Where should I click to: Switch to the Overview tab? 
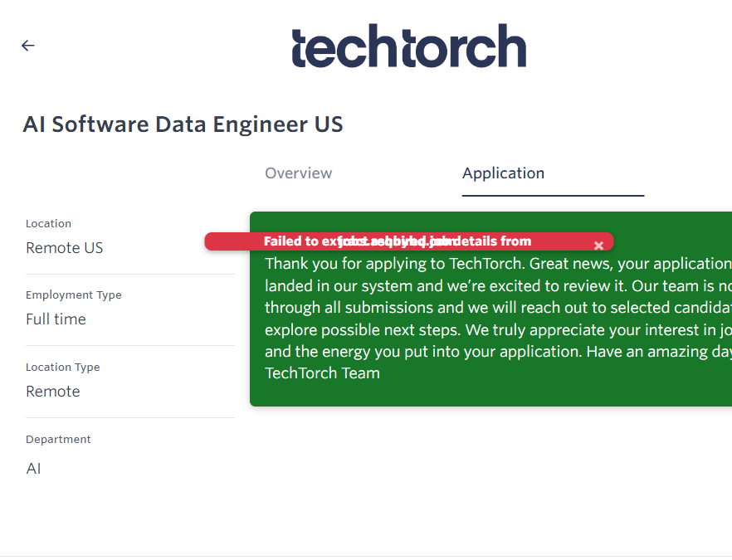(x=298, y=173)
